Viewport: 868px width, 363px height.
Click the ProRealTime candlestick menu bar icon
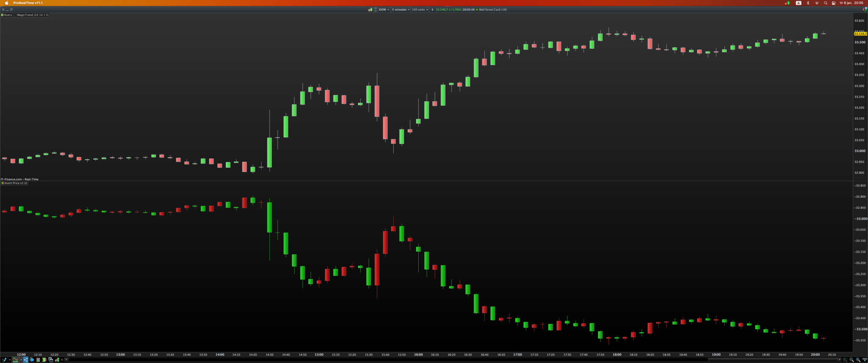click(787, 3)
